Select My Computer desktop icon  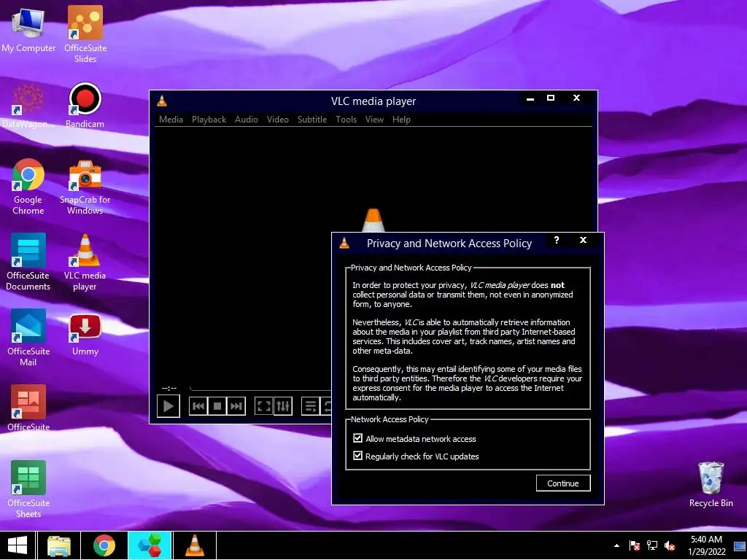tap(28, 31)
